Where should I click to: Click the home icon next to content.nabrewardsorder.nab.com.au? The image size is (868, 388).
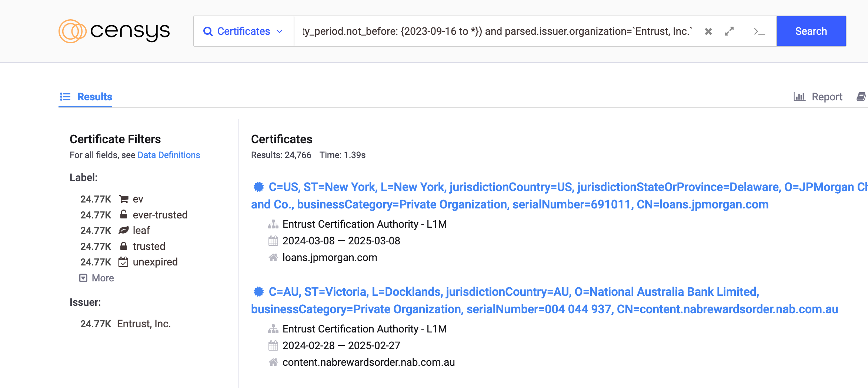tap(273, 362)
